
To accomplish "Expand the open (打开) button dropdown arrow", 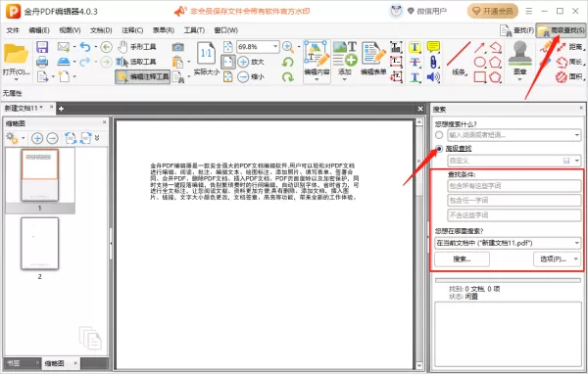I will coord(16,79).
